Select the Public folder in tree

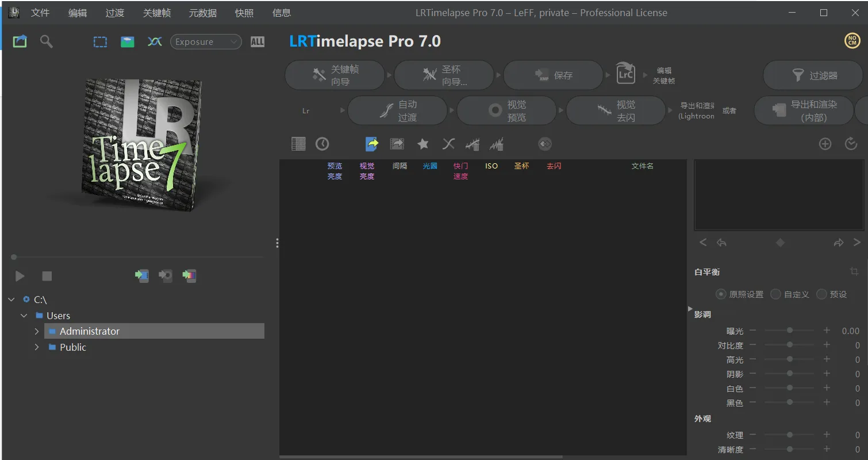click(73, 347)
